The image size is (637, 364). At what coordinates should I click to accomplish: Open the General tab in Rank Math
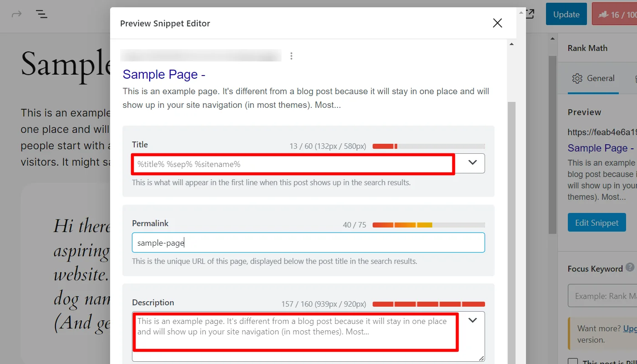(593, 78)
